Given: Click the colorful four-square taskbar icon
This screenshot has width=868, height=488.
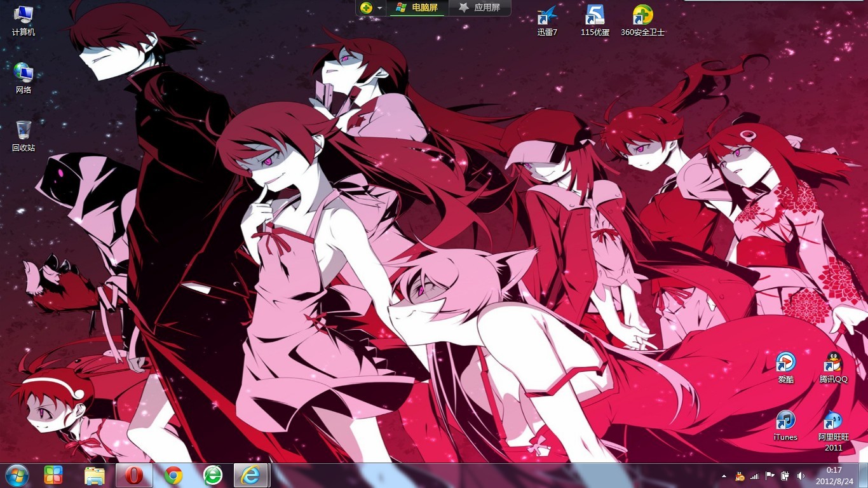Looking at the screenshot, I should (53, 475).
